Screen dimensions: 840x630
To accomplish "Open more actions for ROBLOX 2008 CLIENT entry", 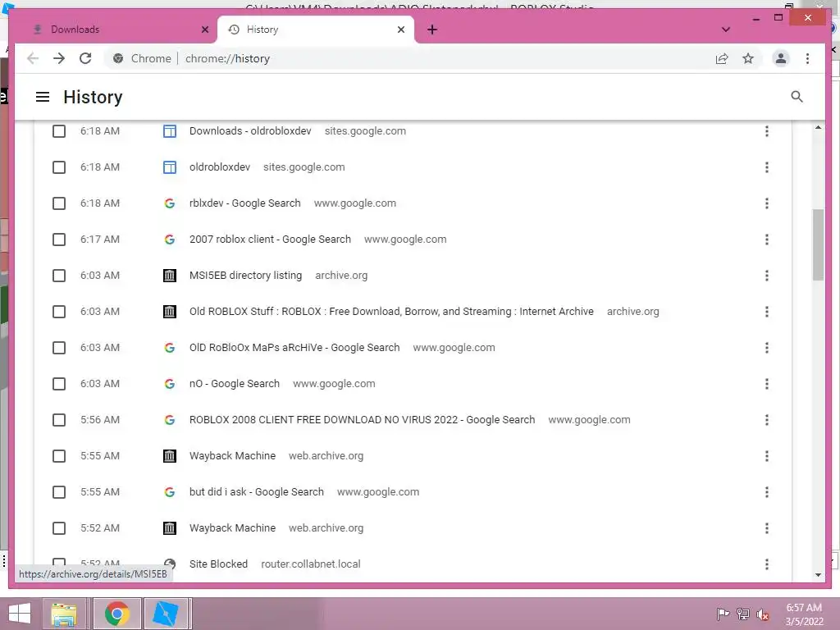I will pos(767,420).
